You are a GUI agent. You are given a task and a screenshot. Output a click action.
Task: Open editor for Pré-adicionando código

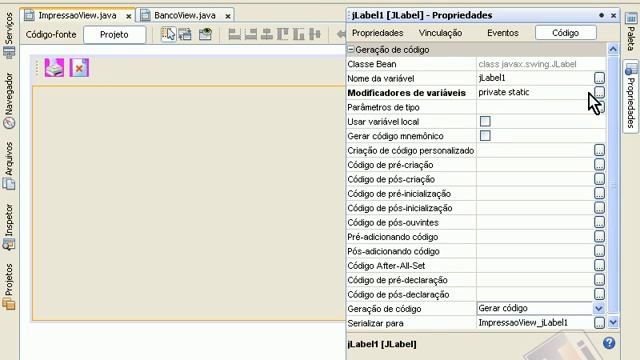[x=599, y=237]
